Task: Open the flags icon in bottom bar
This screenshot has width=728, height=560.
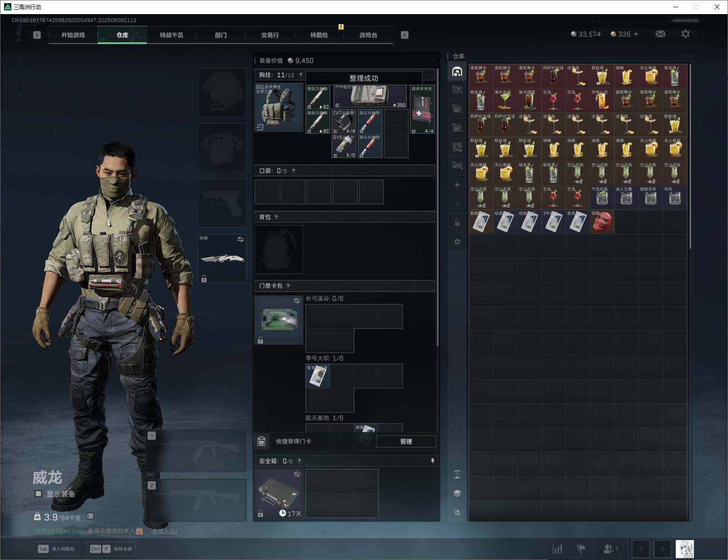Action: coord(581,549)
